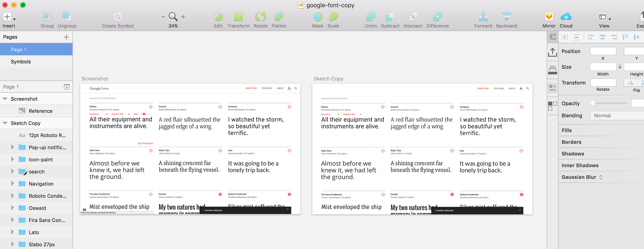This screenshot has height=249, width=644.
Task: Align layers to the left edge
Action: tap(591, 37)
